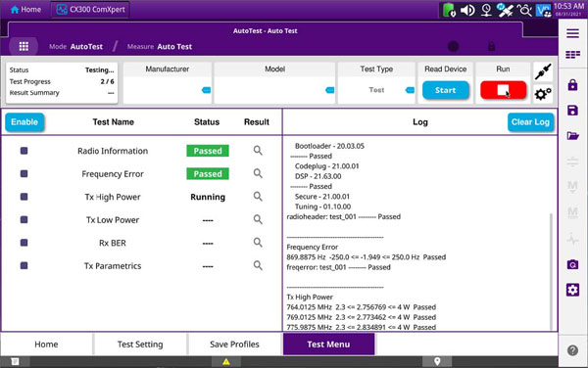Screen dimensions: 588x368
Task: Click the AutoTest mode breadcrumb
Action: [x=86, y=47]
